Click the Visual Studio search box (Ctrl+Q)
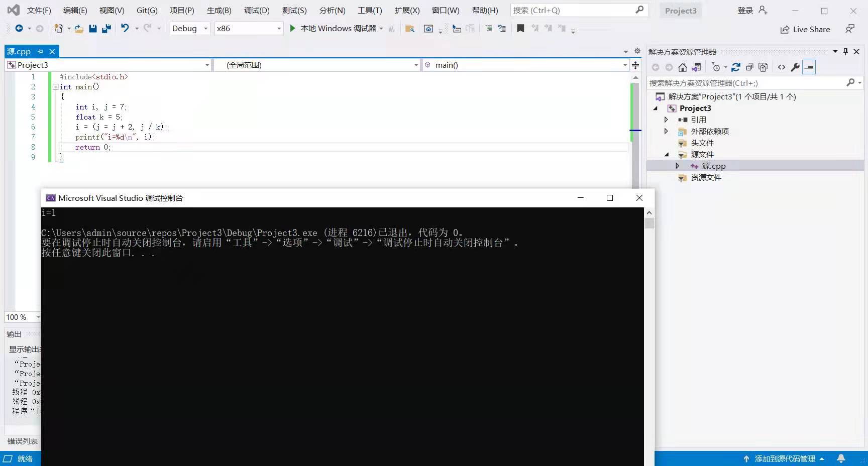This screenshot has width=868, height=466. coord(579,10)
